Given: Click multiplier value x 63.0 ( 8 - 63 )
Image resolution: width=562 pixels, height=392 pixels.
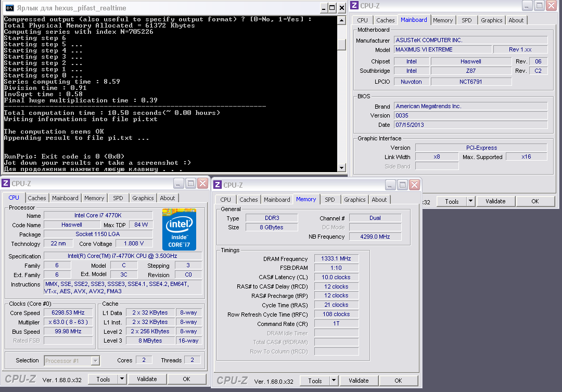Looking at the screenshot, I should tap(68, 322).
